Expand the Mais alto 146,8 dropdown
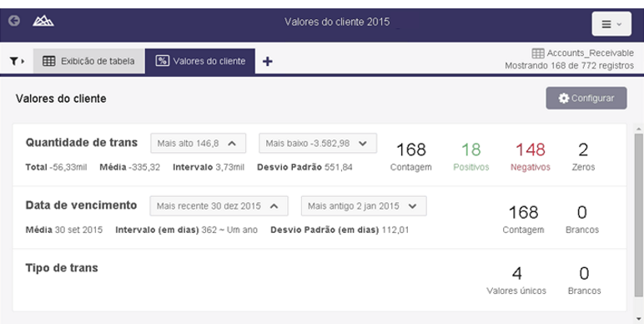Image resolution: width=644 pixels, height=324 pixels. click(198, 143)
